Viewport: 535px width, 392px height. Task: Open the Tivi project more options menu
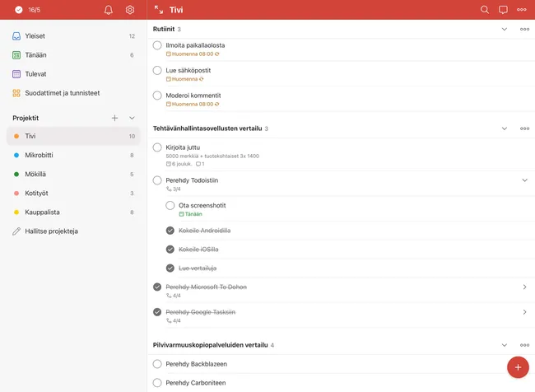[521, 10]
